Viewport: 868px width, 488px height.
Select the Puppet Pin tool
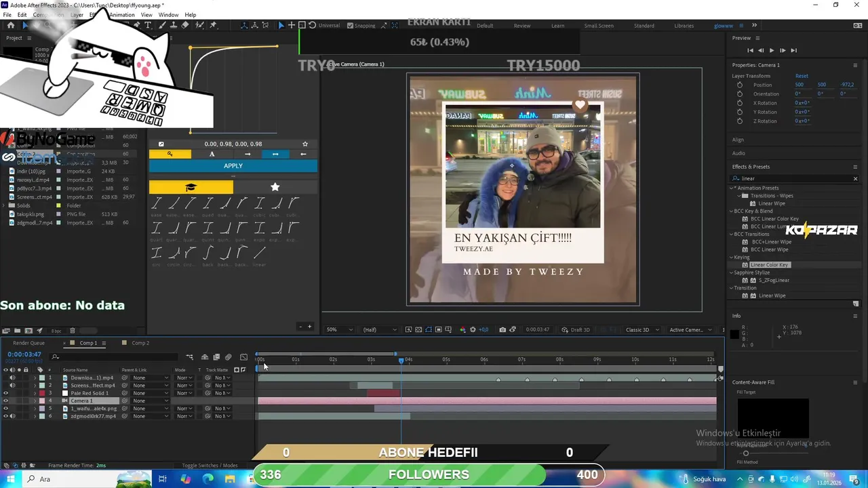click(x=213, y=25)
